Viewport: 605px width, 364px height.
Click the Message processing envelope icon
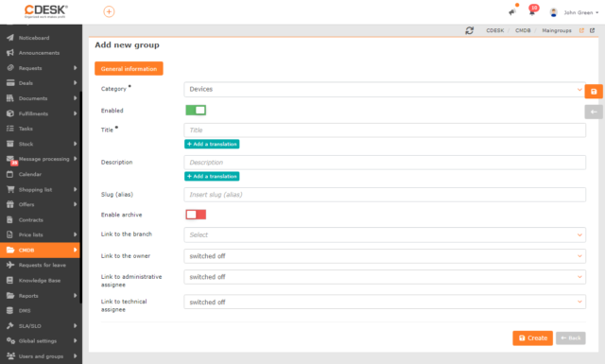10,159
